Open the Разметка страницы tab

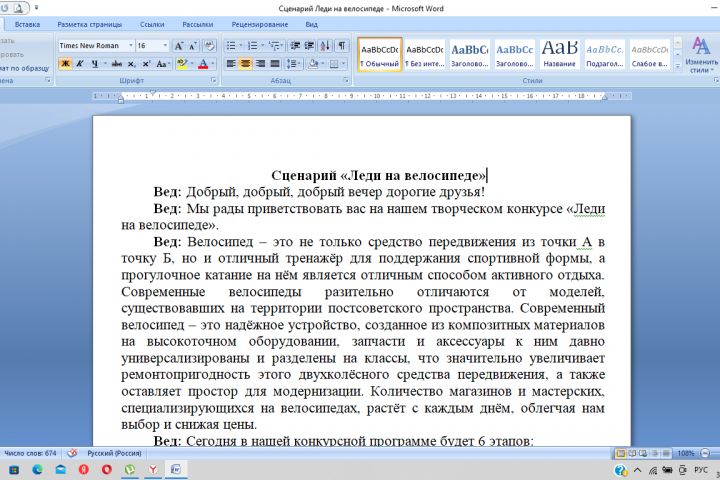(90, 24)
